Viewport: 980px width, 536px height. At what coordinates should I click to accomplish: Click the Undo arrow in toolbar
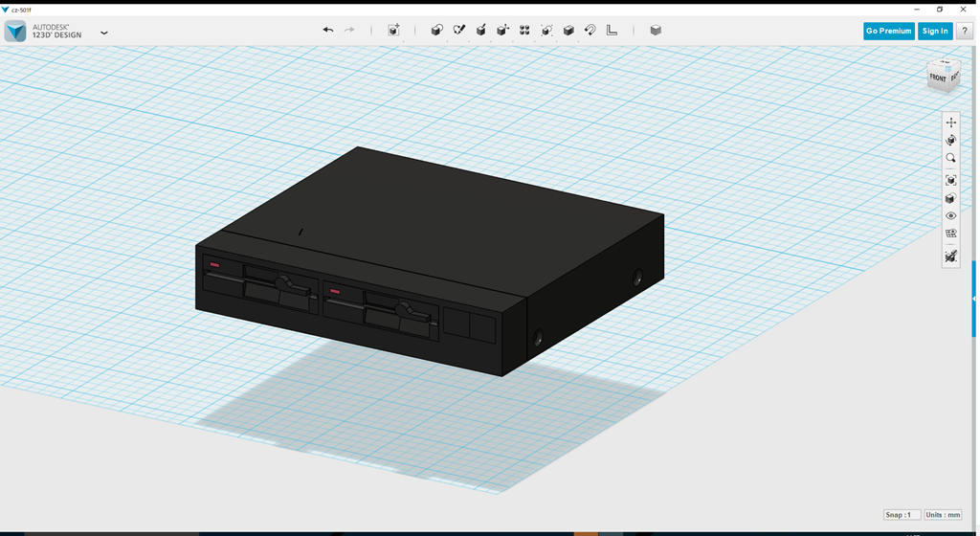click(x=328, y=31)
